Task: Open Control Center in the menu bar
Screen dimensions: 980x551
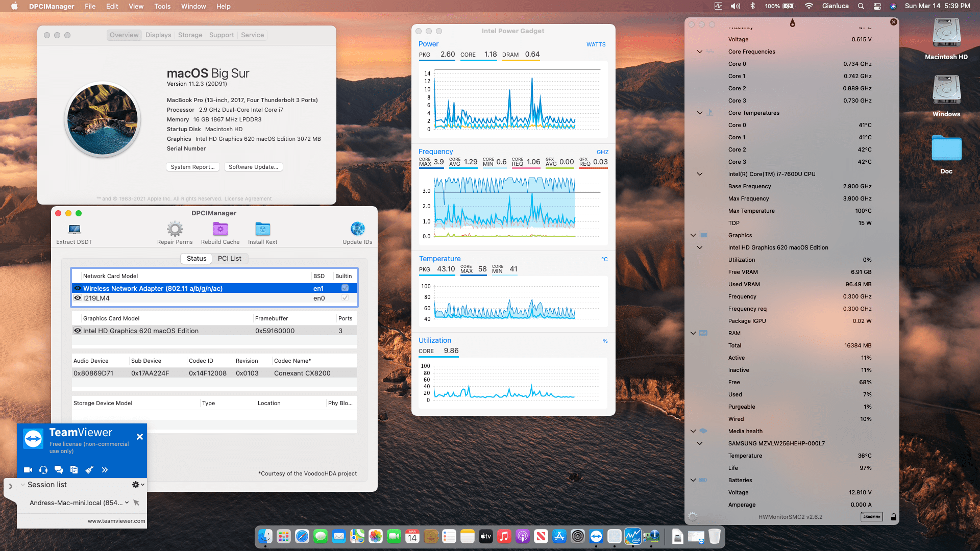Action: coord(877,6)
